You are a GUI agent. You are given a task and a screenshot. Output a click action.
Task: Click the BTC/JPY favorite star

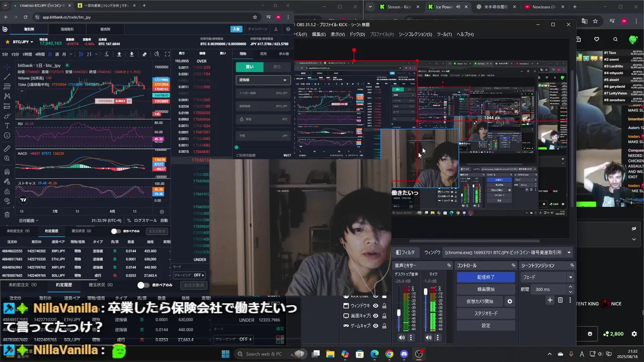8,42
